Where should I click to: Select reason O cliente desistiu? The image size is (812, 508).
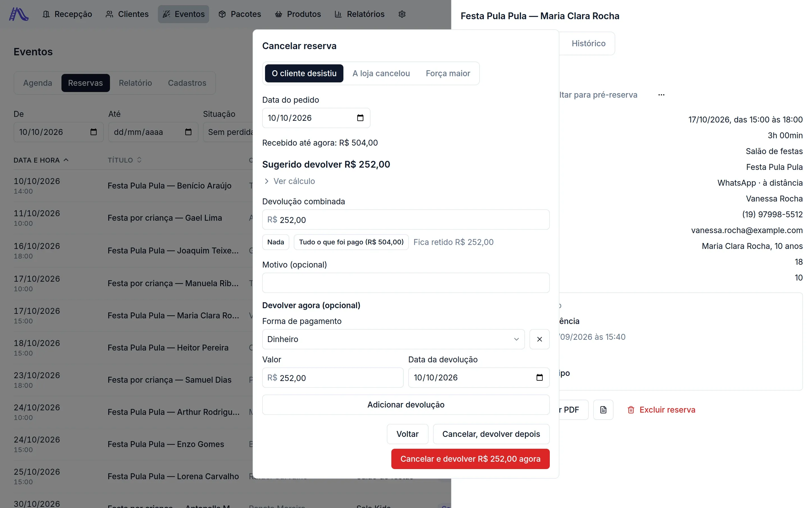coord(304,73)
